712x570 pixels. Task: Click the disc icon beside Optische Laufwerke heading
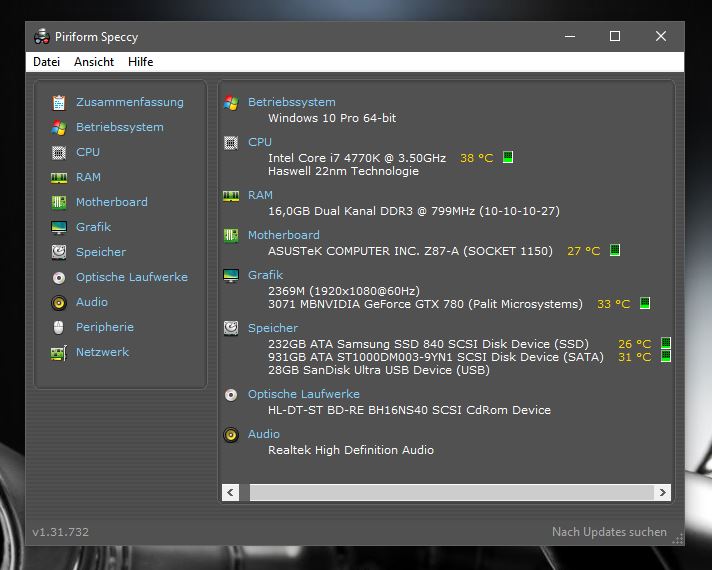231,395
